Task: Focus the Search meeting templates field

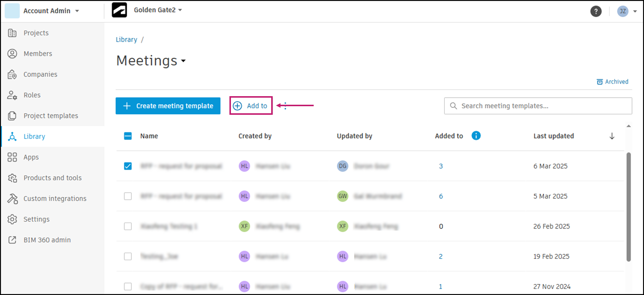Action: [538, 106]
